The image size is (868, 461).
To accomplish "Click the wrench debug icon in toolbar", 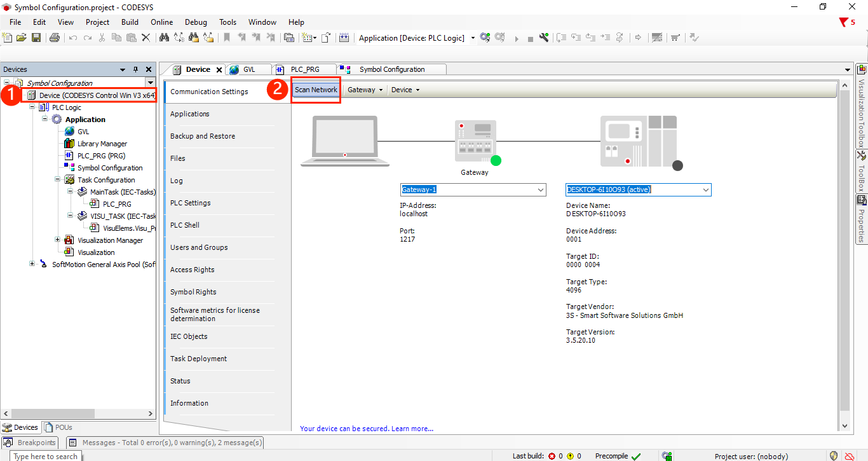I will click(544, 38).
